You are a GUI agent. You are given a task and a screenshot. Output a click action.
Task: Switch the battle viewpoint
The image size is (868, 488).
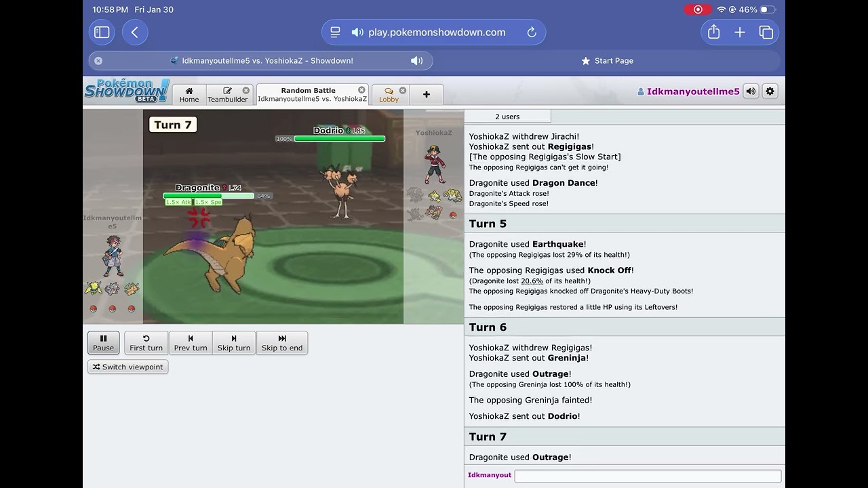coord(127,367)
